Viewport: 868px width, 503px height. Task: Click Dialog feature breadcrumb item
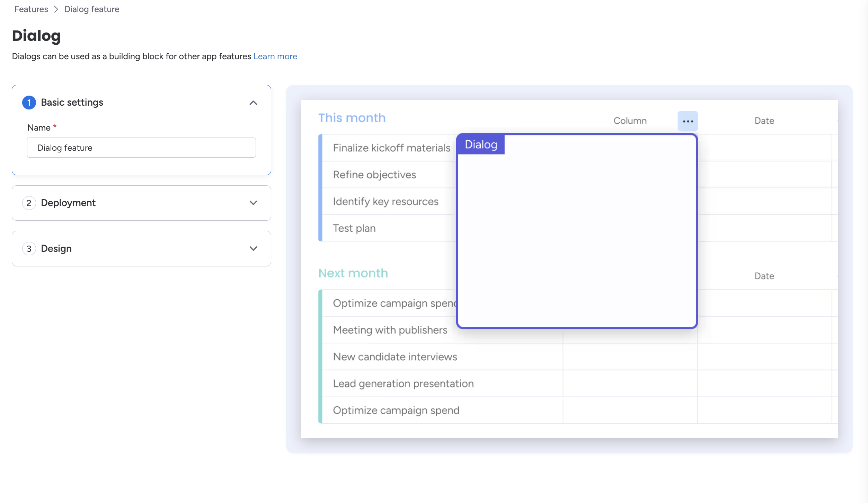[x=92, y=9]
